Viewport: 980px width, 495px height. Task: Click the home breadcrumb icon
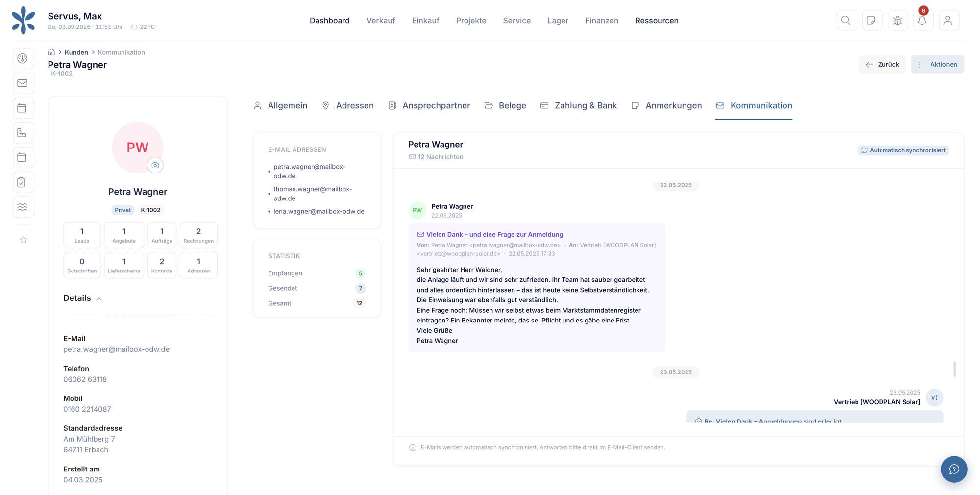tap(51, 52)
